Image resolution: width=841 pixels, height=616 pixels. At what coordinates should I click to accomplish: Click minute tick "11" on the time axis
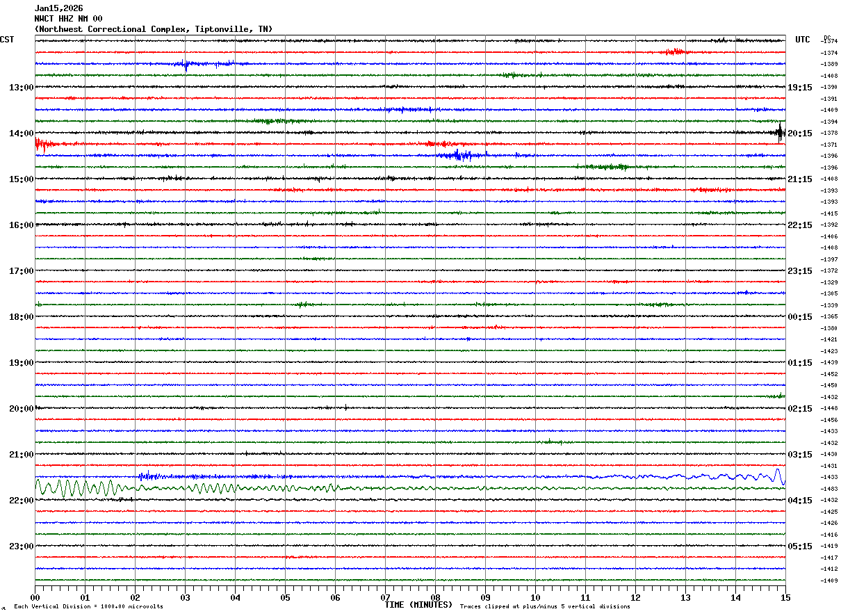click(585, 597)
